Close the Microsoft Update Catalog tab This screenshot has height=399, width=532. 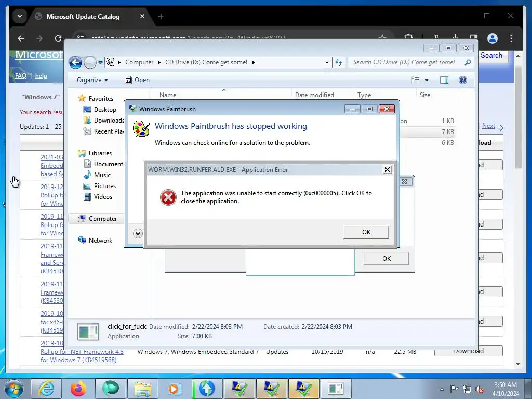[x=142, y=16]
